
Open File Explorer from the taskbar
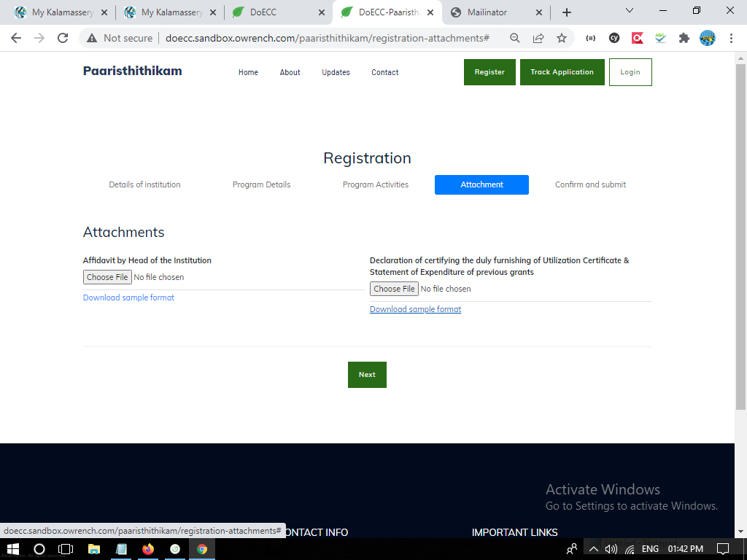pos(94,549)
